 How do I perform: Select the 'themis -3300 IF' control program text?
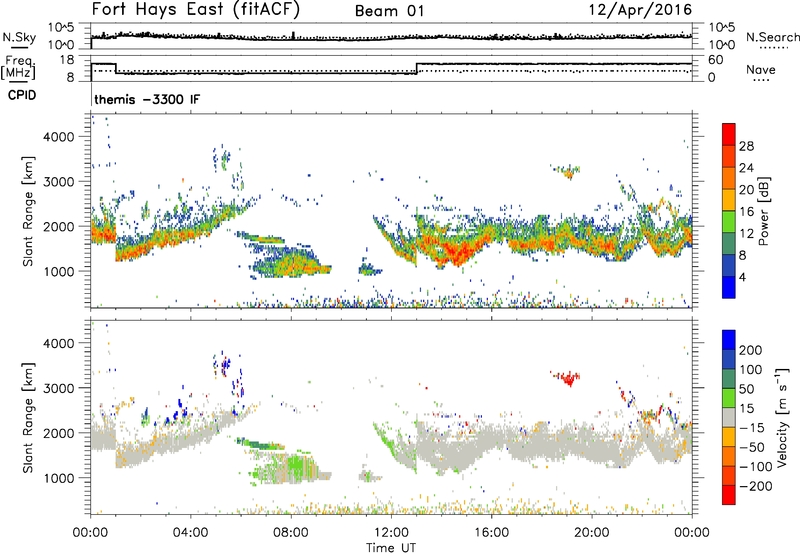pyautogui.click(x=147, y=99)
